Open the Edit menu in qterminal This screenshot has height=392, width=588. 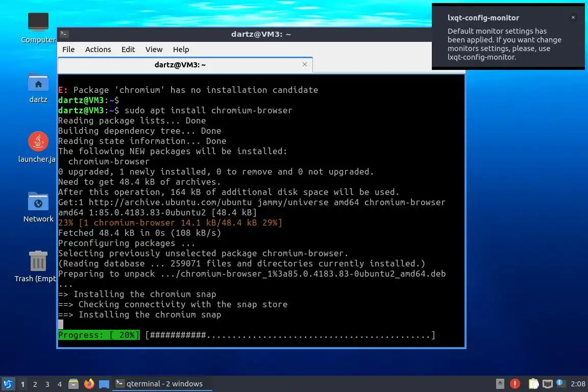[128, 50]
